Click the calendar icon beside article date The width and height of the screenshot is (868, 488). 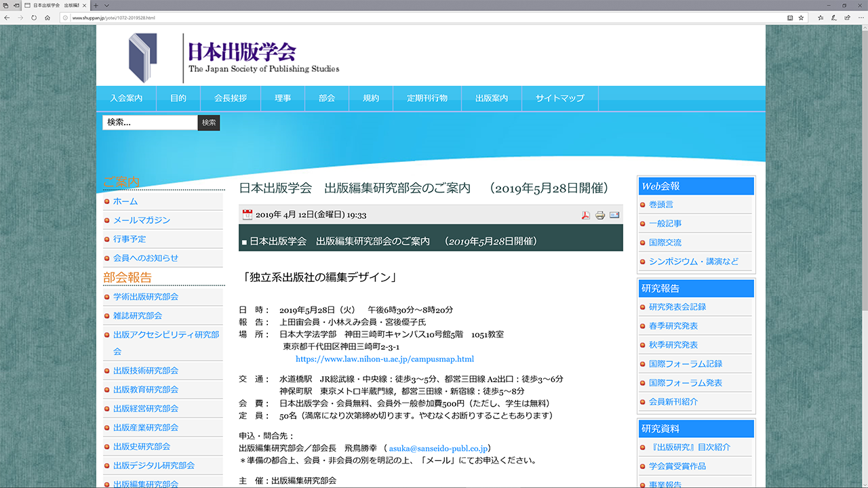[247, 215]
